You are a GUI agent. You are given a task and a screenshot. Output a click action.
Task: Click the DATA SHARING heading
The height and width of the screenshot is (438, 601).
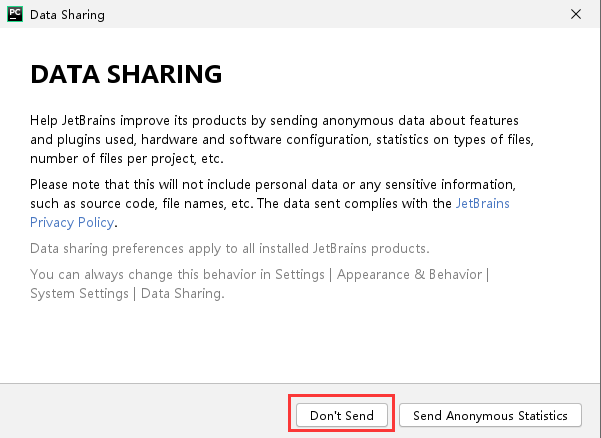126,75
